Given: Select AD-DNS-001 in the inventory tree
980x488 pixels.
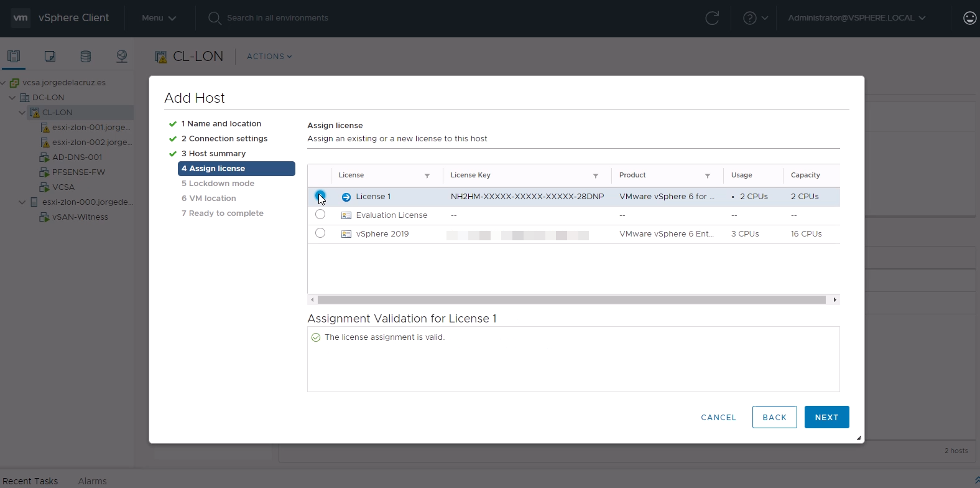Looking at the screenshot, I should (77, 157).
